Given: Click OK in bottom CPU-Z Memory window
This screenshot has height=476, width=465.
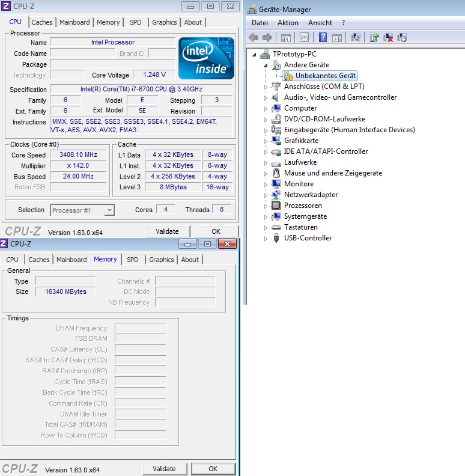Looking at the screenshot, I should pyautogui.click(x=213, y=469).
